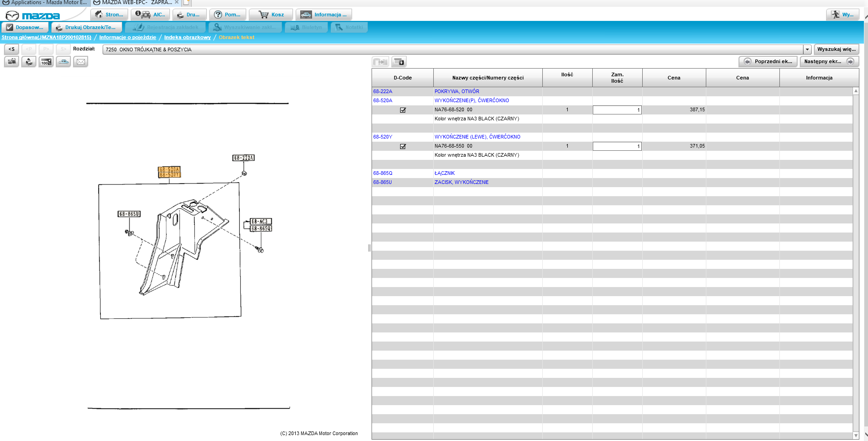The width and height of the screenshot is (868, 441).
Task: Click the Wyszukiwanie zakł... search button
Action: (245, 27)
